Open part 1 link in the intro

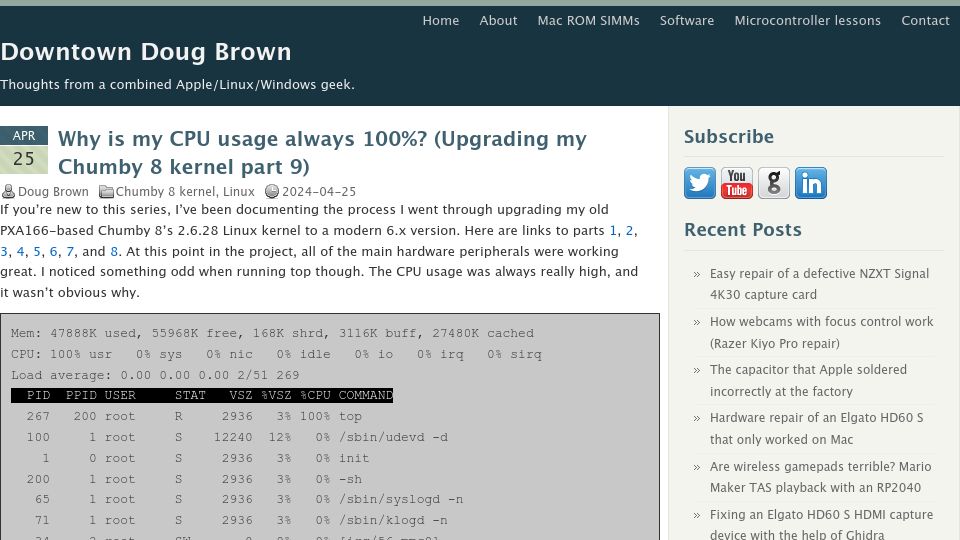point(613,231)
